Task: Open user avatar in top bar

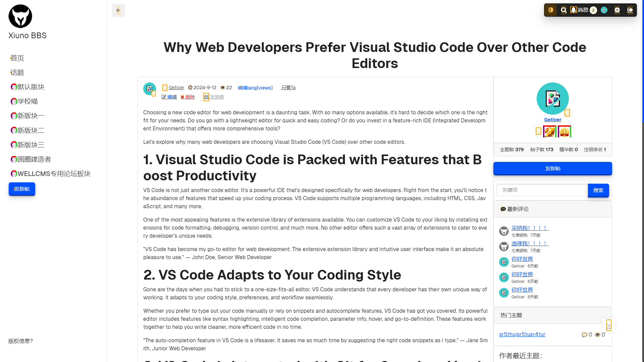Action: click(604, 10)
